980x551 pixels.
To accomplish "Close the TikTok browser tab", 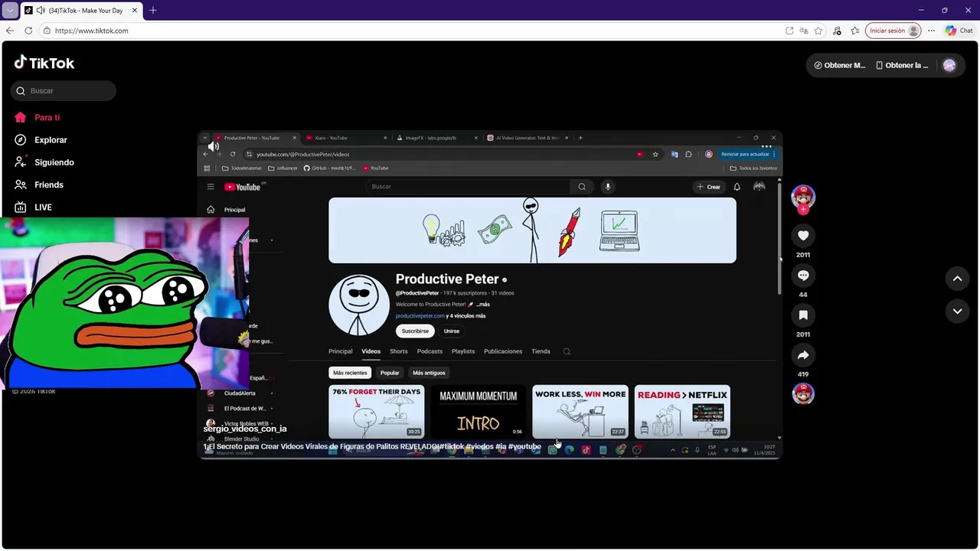I will (x=135, y=11).
